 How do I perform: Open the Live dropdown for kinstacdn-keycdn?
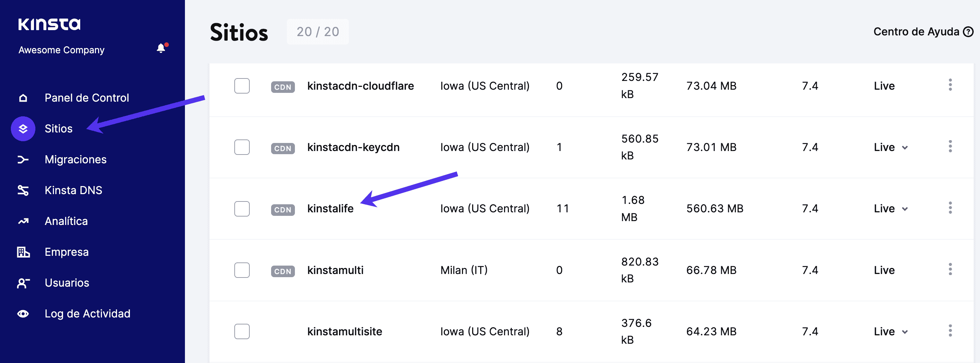pyautogui.click(x=905, y=148)
